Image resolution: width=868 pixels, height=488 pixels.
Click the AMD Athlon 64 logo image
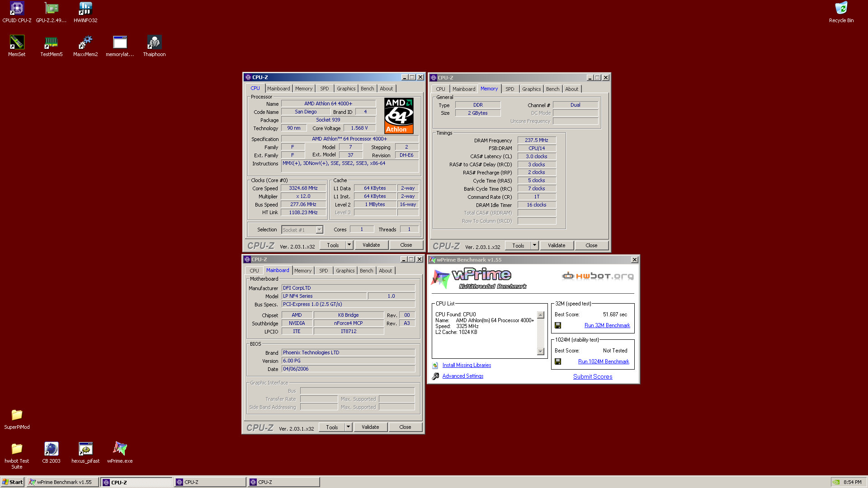point(399,116)
